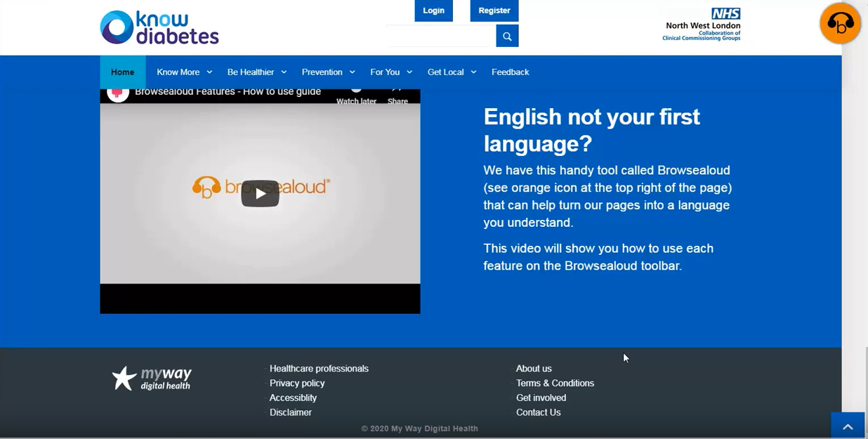
Task: Open the Contact Us footer link
Action: (538, 412)
